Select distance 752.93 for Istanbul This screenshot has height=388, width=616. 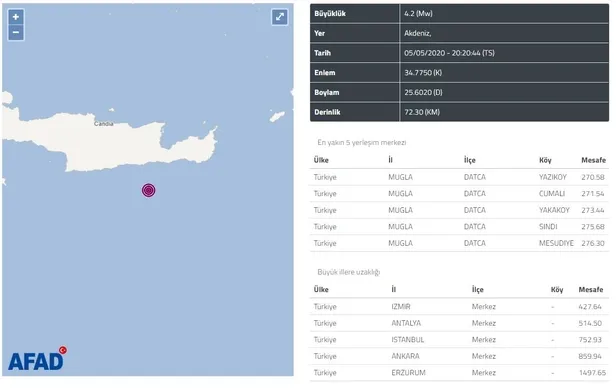click(x=590, y=340)
